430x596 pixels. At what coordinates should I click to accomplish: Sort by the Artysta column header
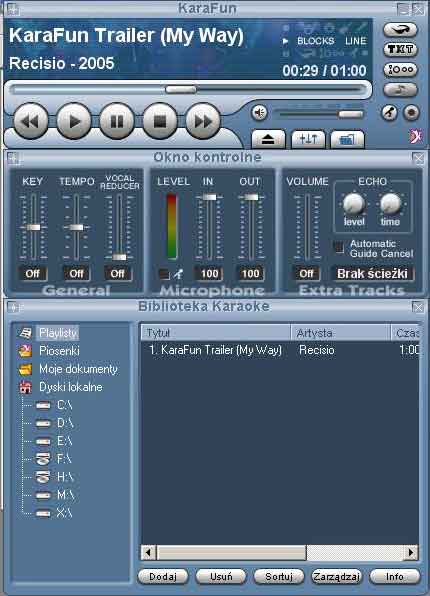tap(341, 333)
